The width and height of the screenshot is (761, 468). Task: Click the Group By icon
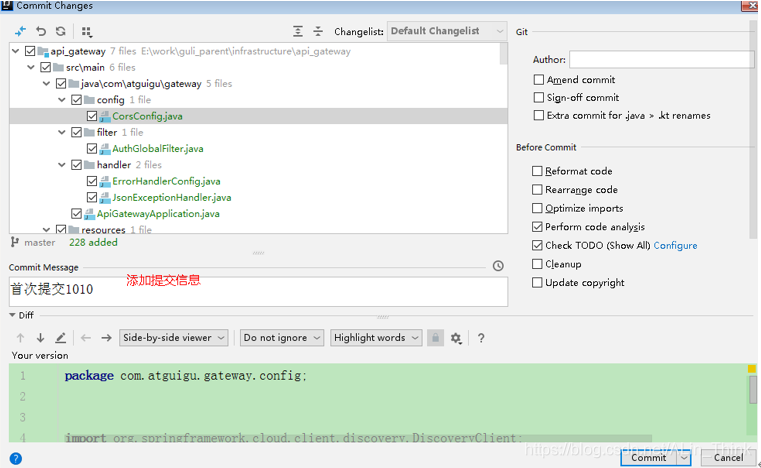click(x=86, y=32)
